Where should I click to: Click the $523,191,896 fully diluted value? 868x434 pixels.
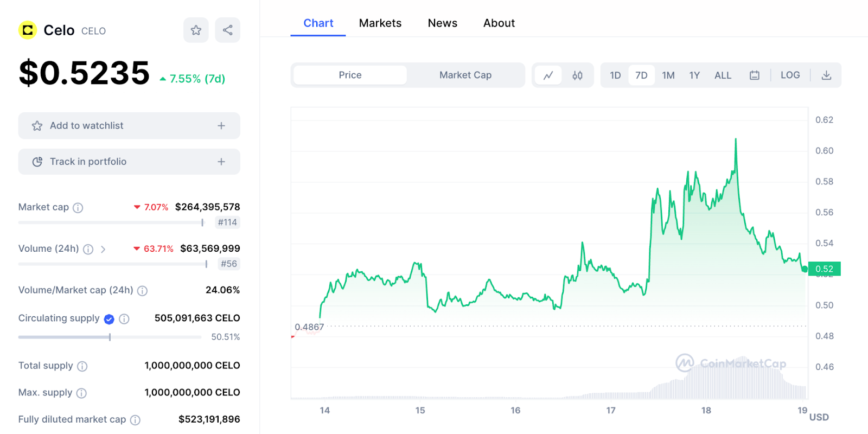pyautogui.click(x=209, y=419)
